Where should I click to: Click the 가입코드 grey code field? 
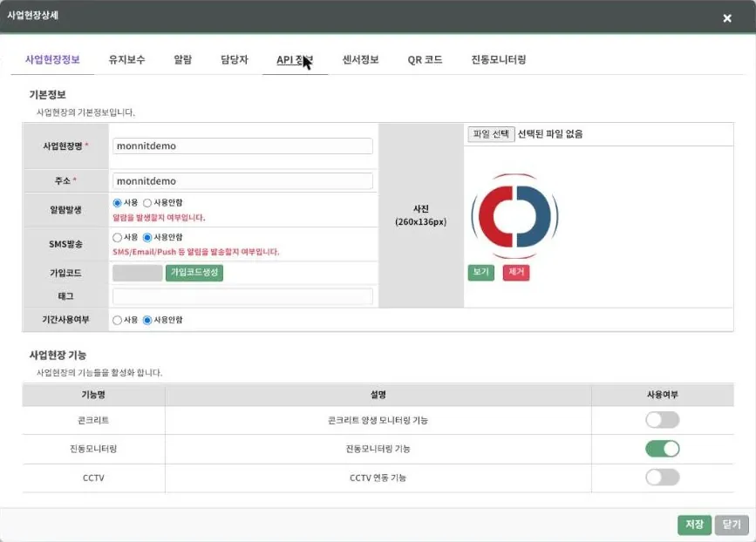tap(138, 273)
